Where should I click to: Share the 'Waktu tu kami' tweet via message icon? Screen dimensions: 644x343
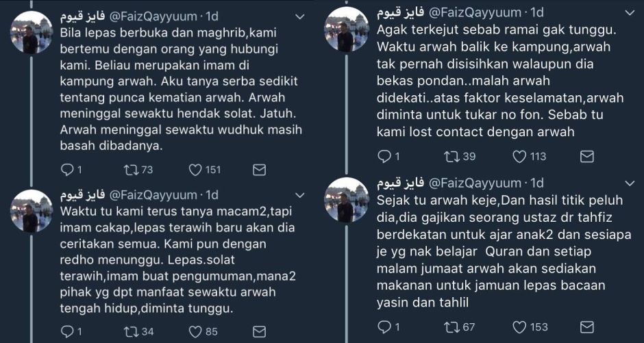point(259,331)
